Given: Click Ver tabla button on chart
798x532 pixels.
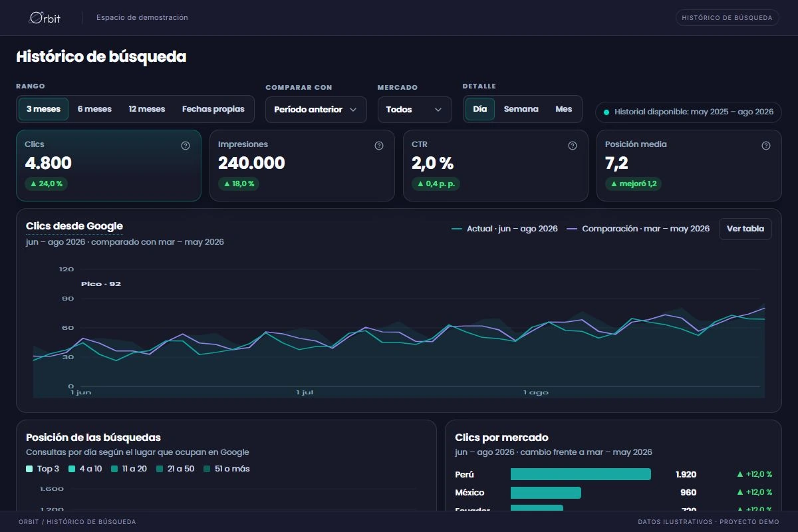Looking at the screenshot, I should pyautogui.click(x=745, y=229).
